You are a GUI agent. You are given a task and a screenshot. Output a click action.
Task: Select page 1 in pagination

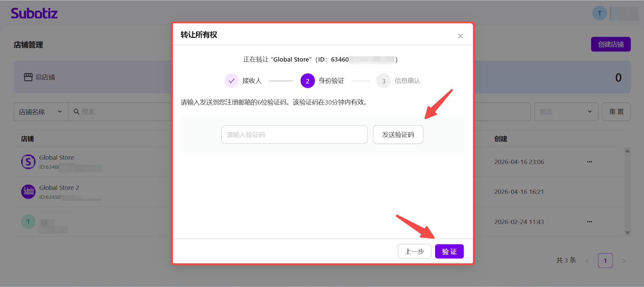pyautogui.click(x=605, y=261)
